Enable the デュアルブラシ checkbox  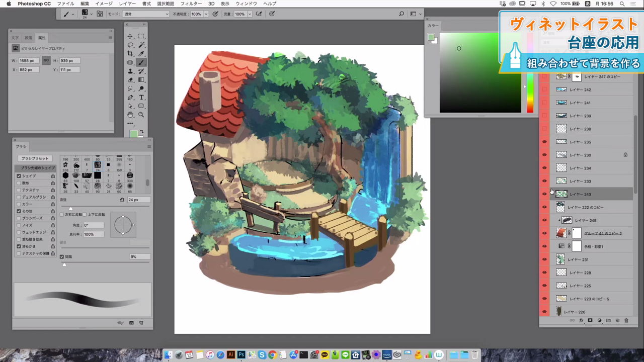[19, 197]
